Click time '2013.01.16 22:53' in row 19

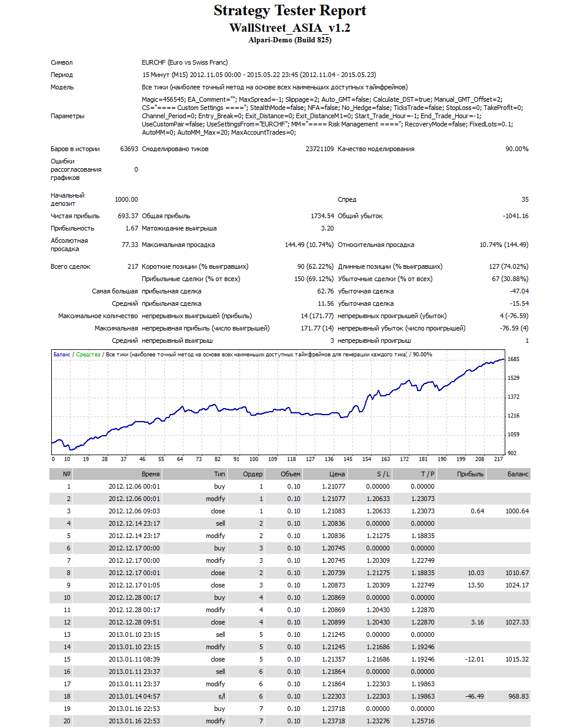click(x=134, y=709)
